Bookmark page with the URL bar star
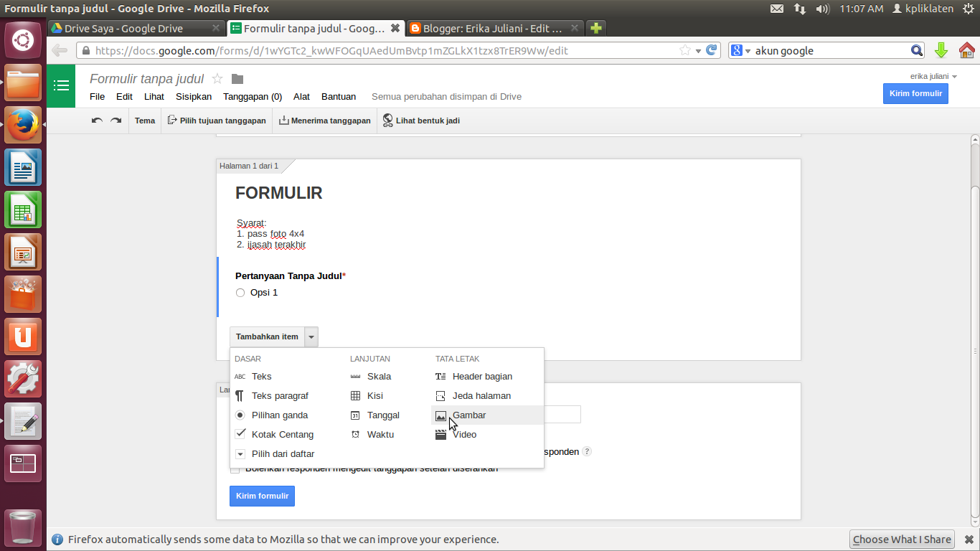 [685, 50]
